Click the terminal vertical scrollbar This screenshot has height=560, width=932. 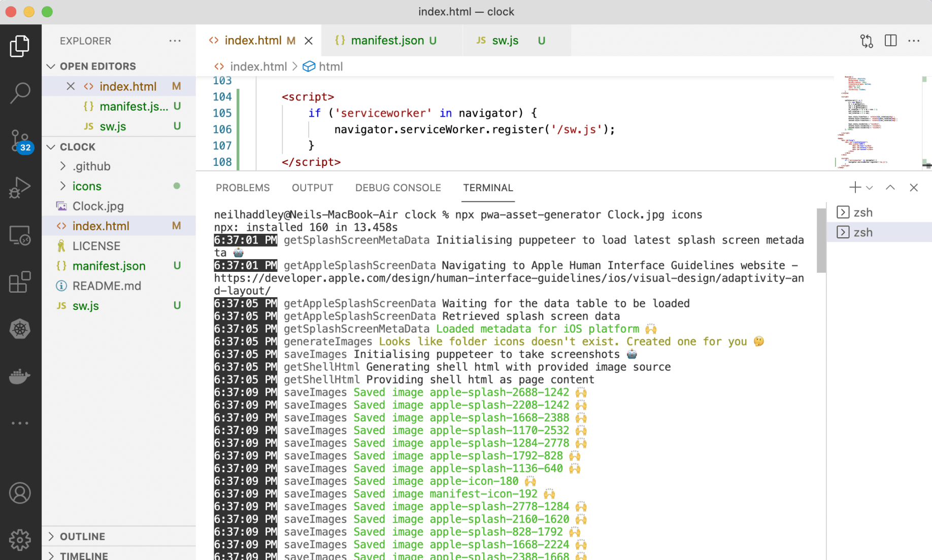(821, 241)
